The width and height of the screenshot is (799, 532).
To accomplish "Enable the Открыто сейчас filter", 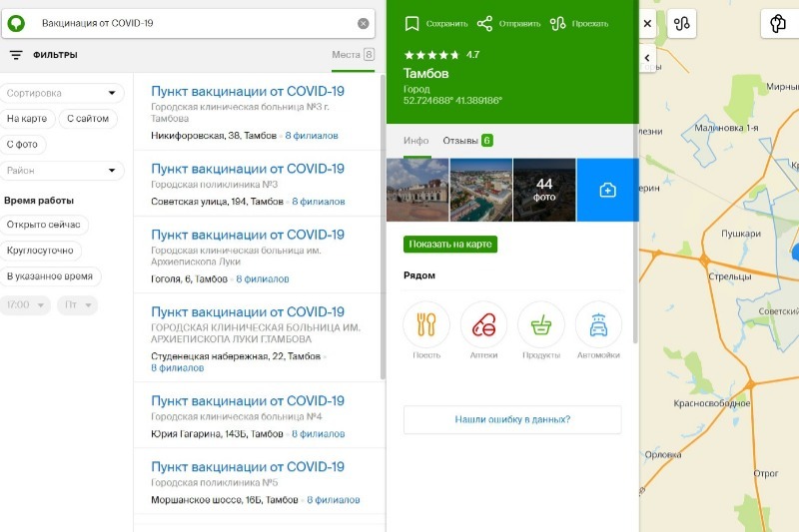I will click(43, 225).
